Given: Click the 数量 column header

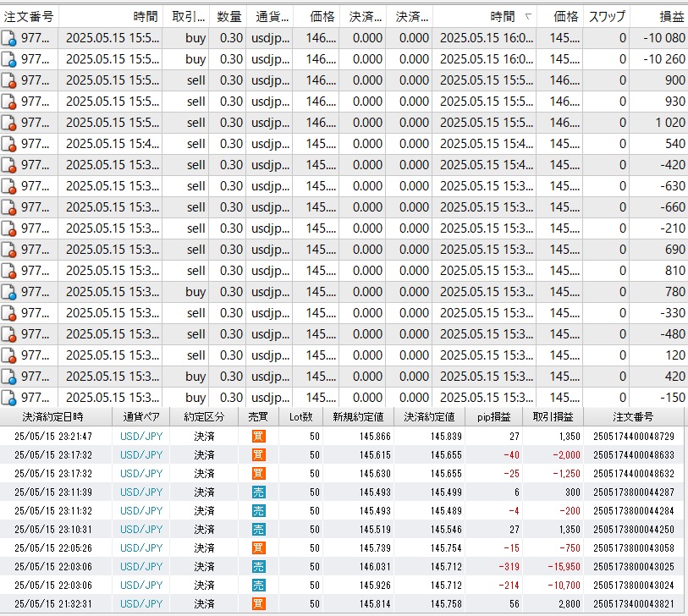Looking at the screenshot, I should pyautogui.click(x=228, y=16).
